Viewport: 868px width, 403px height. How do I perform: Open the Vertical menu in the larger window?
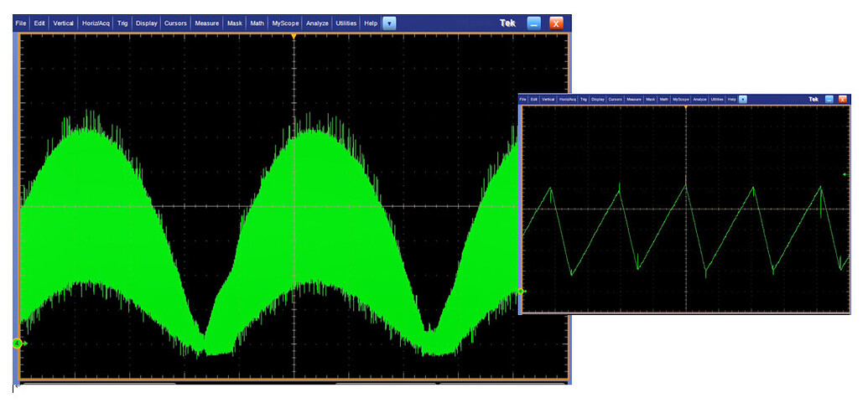click(x=64, y=23)
